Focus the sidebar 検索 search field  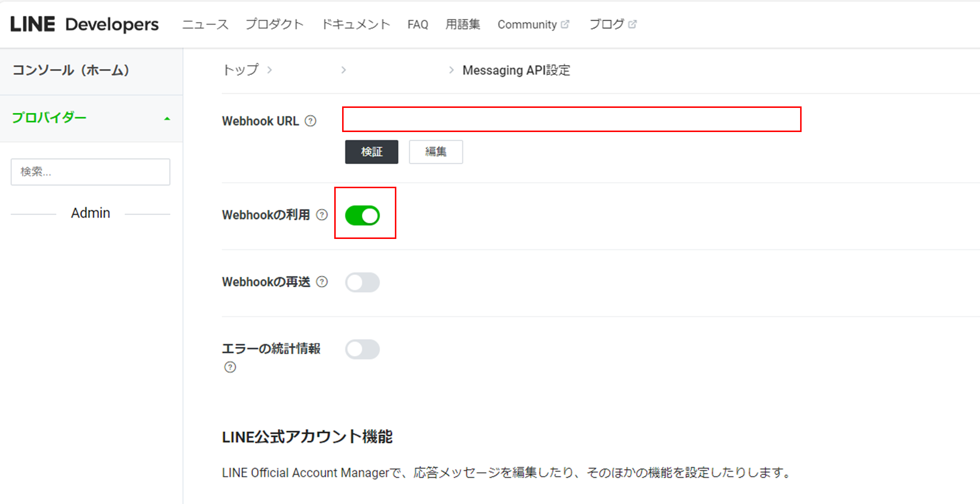pyautogui.click(x=91, y=172)
